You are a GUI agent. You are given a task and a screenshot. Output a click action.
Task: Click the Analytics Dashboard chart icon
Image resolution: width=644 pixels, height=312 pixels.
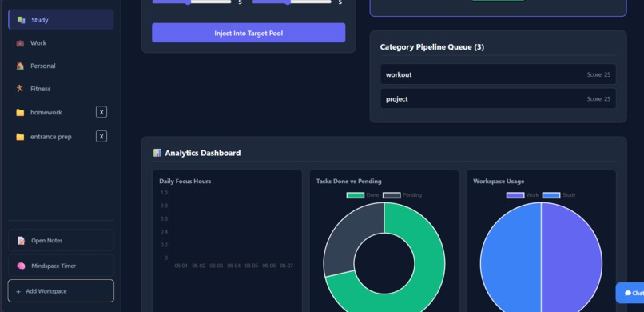coord(157,153)
